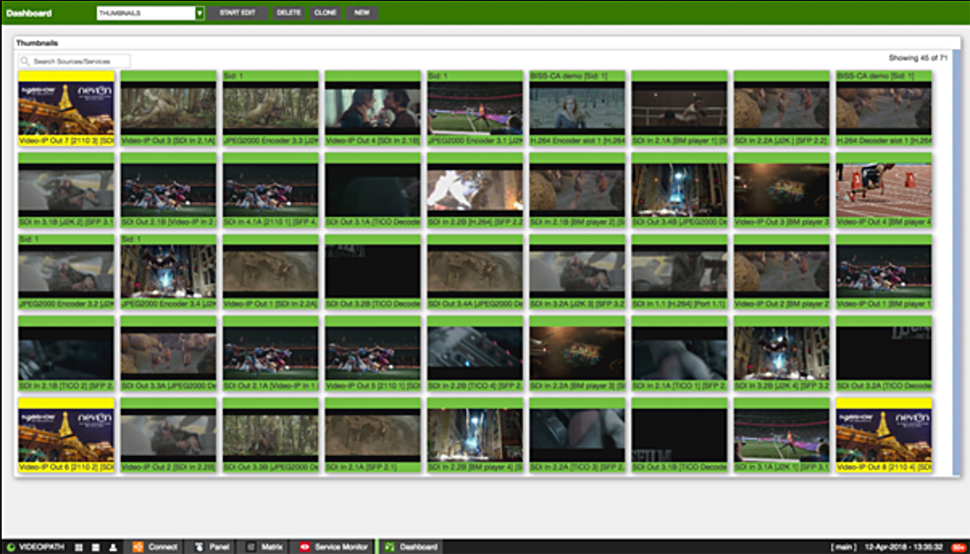970x554 pixels.
Task: Click the orange Connect app icon
Action: point(138,547)
